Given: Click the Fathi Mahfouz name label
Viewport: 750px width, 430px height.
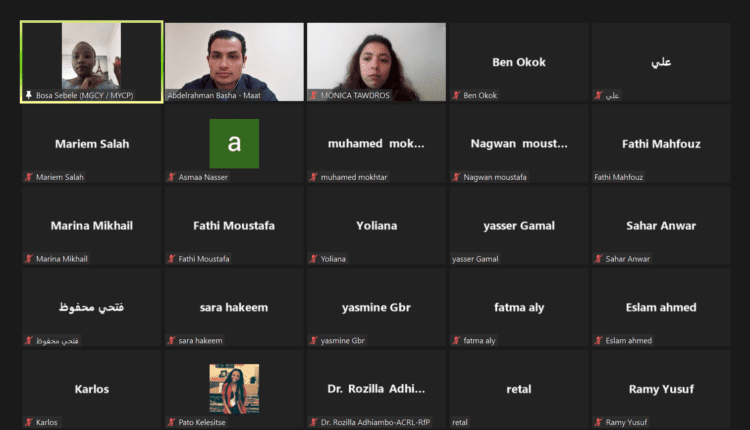Looking at the screenshot, I should tap(618, 177).
